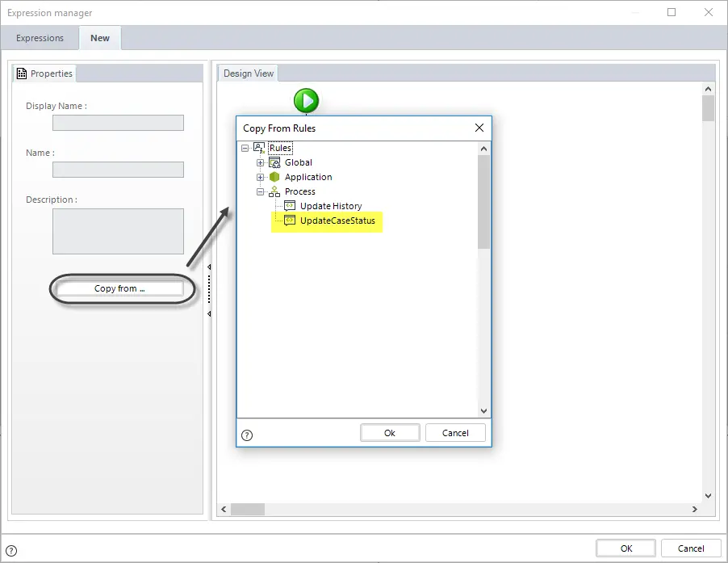Click Cancel in Expression manager
728x563 pixels.
[x=691, y=548]
